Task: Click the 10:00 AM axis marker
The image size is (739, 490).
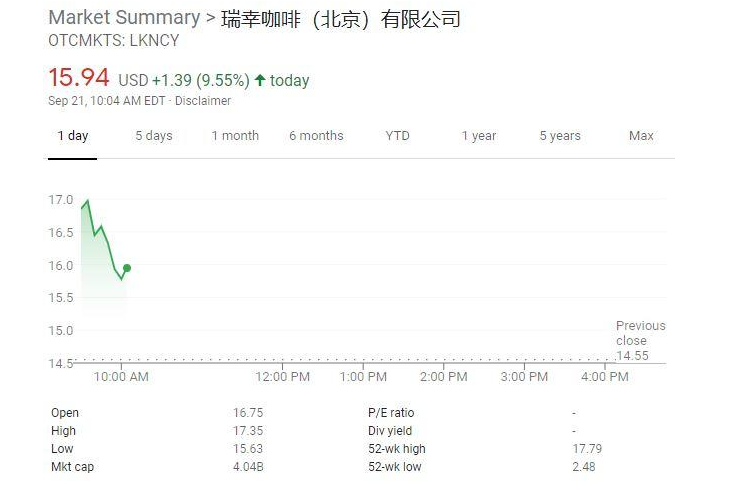Action: pos(121,376)
